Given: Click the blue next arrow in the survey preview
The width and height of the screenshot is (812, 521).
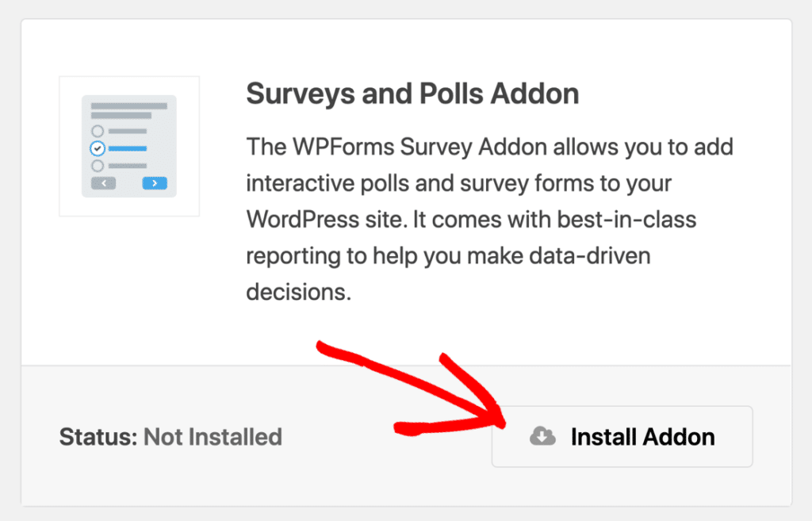Looking at the screenshot, I should coord(155,183).
